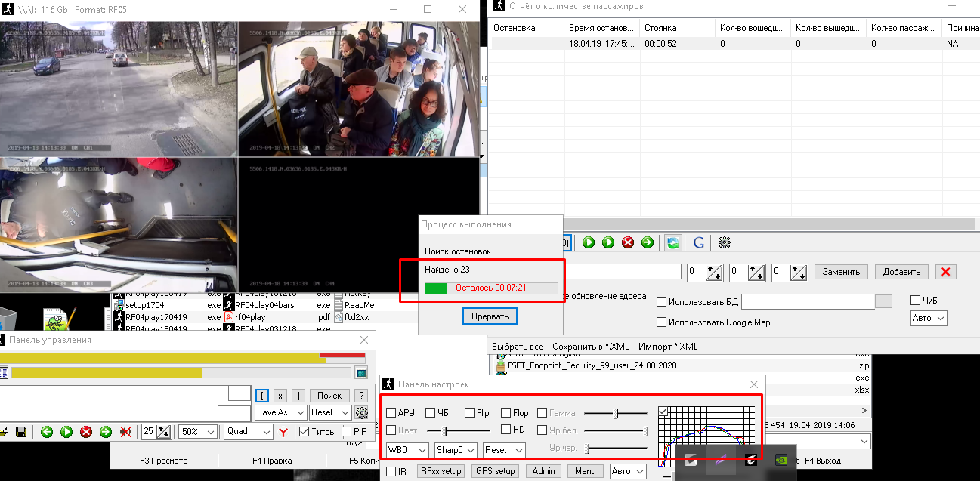Open the WB0 white balance dropdown

tap(407, 450)
